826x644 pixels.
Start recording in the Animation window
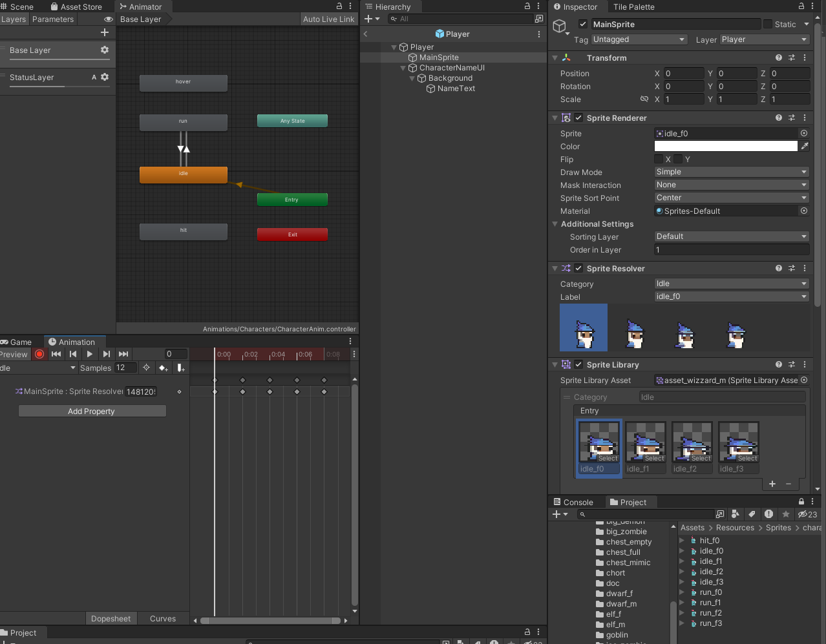[39, 354]
